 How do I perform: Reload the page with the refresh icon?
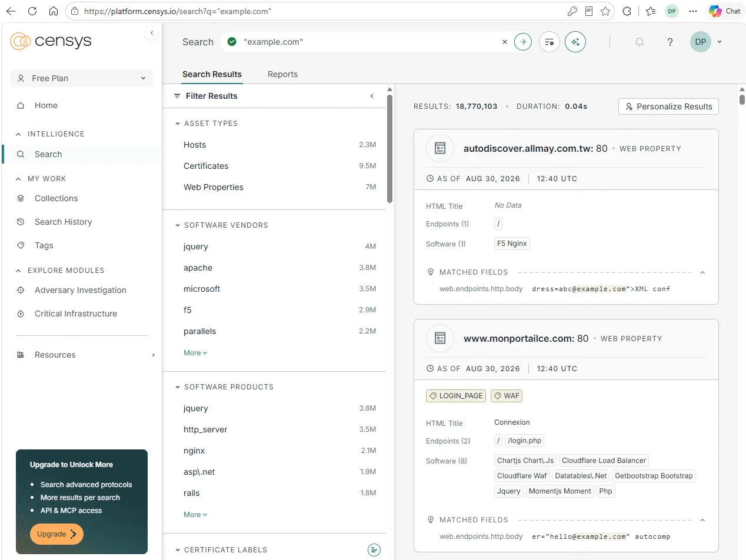pyautogui.click(x=32, y=11)
